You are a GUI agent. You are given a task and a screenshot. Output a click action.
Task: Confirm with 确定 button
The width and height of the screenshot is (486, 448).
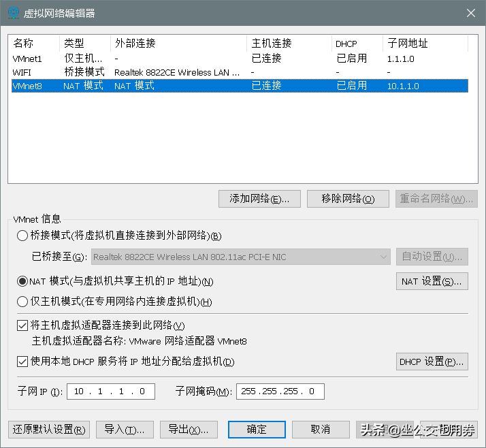[257, 430]
